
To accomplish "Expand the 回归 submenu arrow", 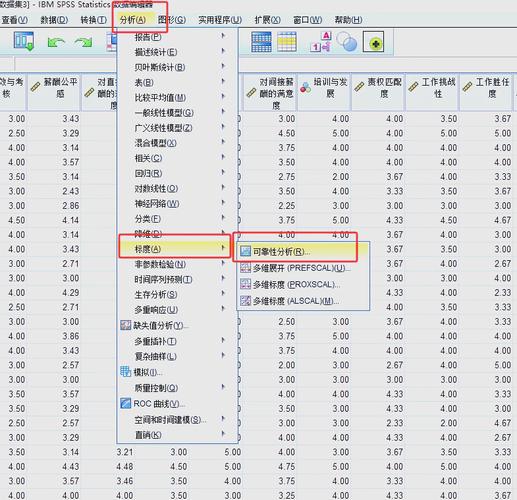I will (223, 172).
